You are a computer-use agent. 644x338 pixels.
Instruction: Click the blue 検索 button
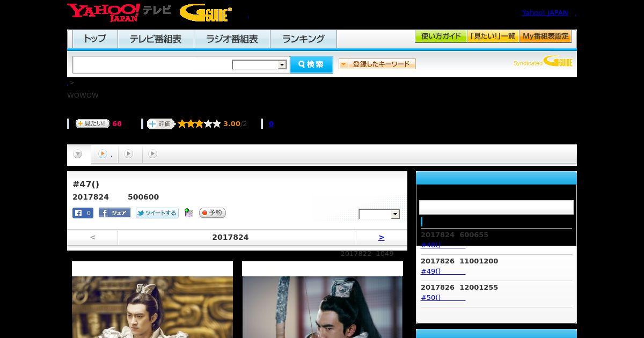click(311, 64)
